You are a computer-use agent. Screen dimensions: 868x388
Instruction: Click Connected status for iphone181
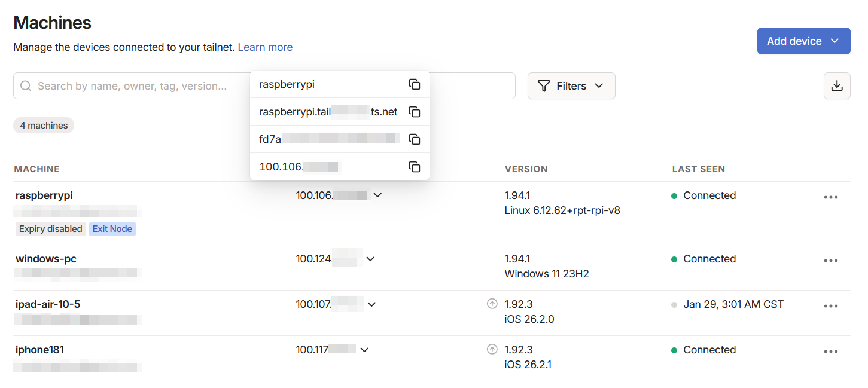coord(709,350)
